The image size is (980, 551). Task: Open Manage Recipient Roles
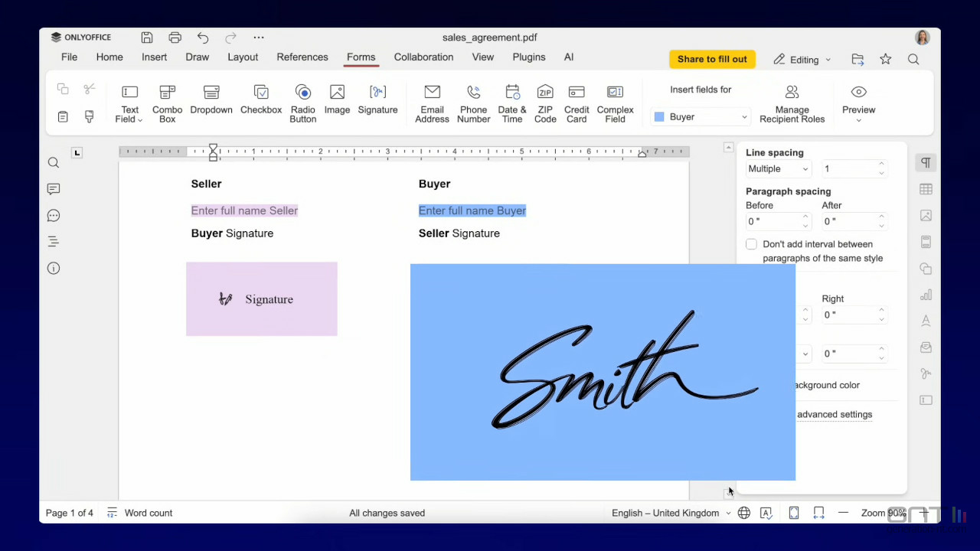[792, 102]
